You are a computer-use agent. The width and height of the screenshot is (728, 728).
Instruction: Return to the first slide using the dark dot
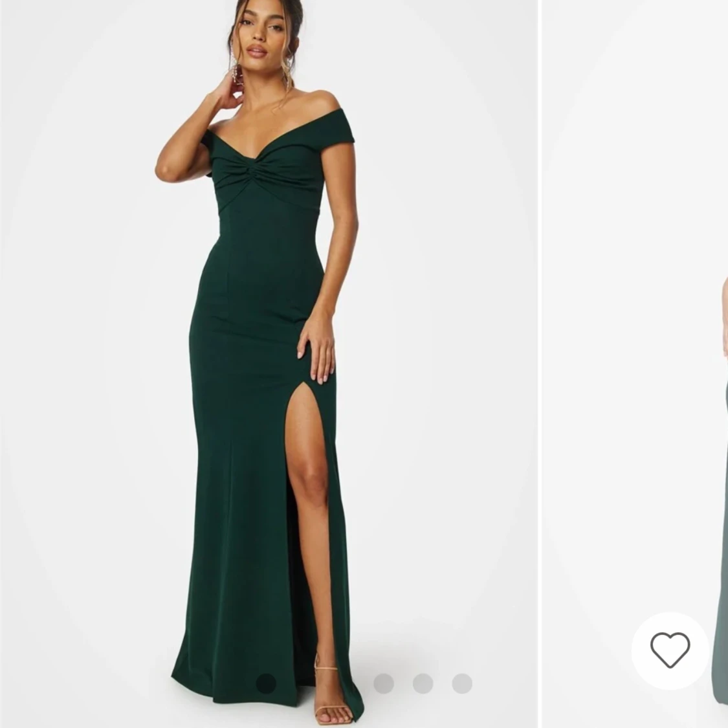pos(266,683)
